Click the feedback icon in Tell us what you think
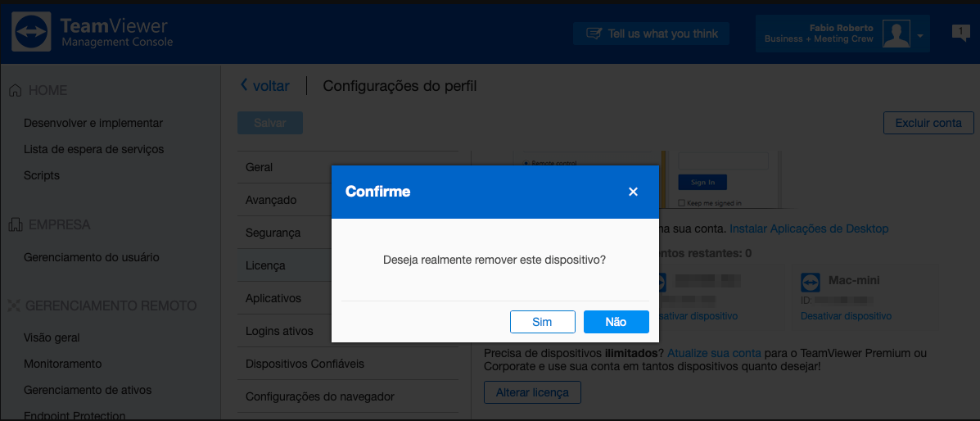Screen dimensions: 980x421 593,34
